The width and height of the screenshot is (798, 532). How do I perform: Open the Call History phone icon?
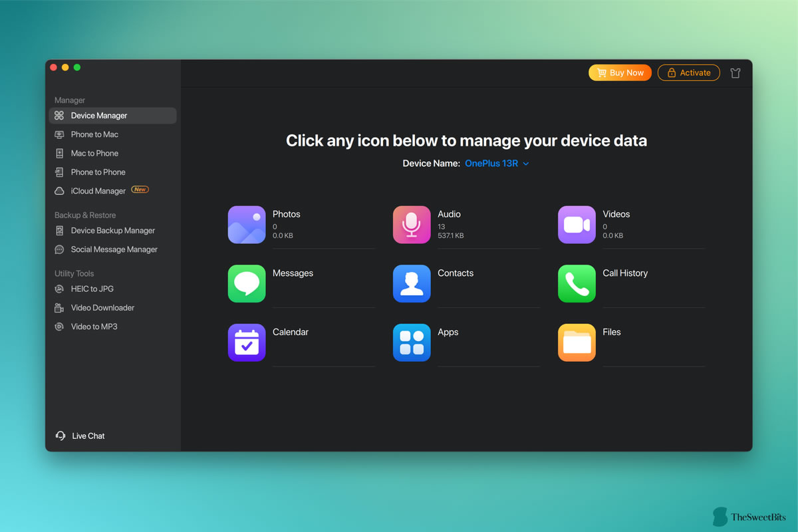click(x=577, y=284)
